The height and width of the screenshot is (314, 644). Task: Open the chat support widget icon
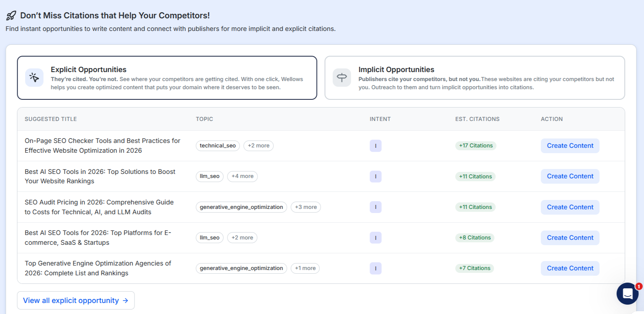(627, 294)
